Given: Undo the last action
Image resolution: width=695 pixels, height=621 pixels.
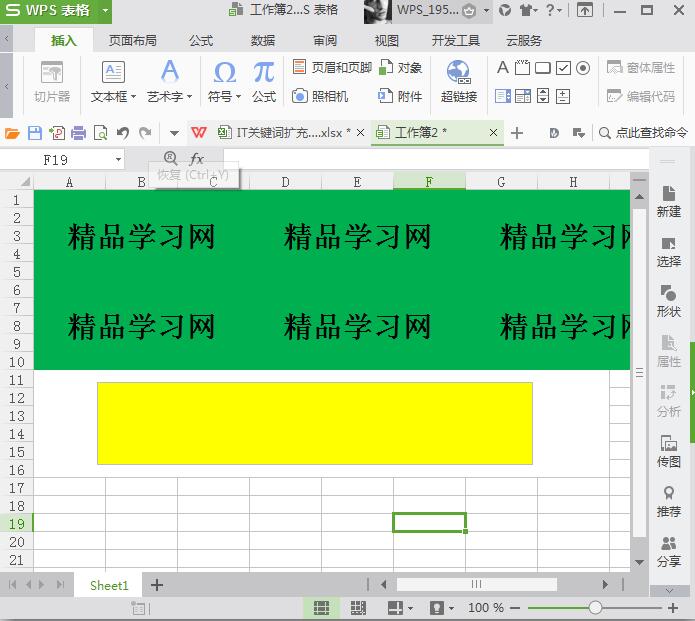Looking at the screenshot, I should tap(123, 133).
